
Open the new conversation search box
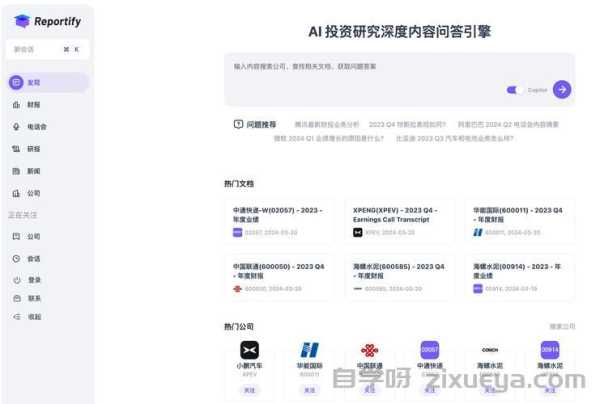(47, 49)
